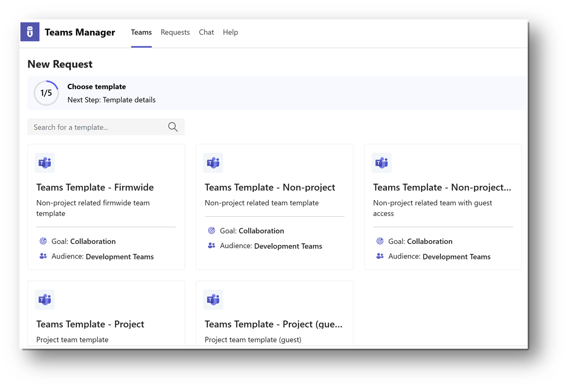Click the Goal target icon on the Firmwide card
The height and width of the screenshot is (392, 571).
(x=43, y=241)
